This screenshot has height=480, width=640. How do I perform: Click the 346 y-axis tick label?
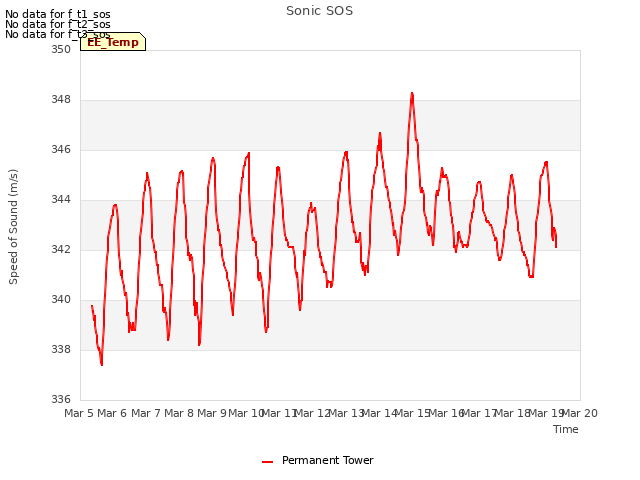61,149
